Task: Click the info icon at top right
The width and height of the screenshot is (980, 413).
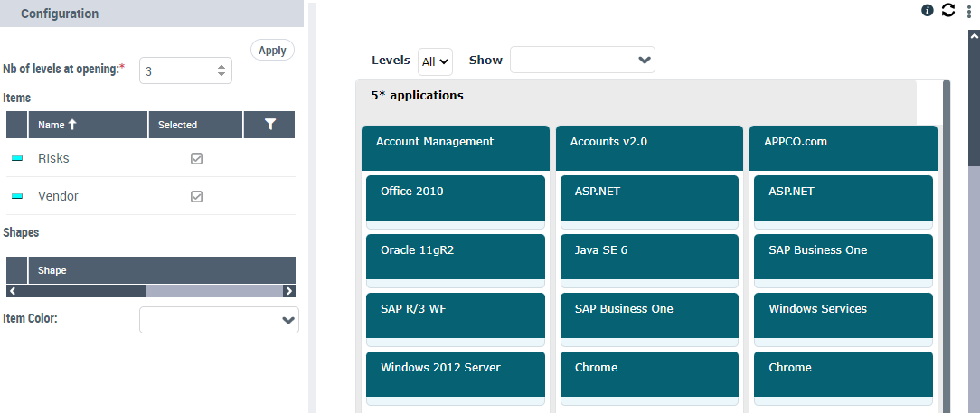Action: [927, 10]
